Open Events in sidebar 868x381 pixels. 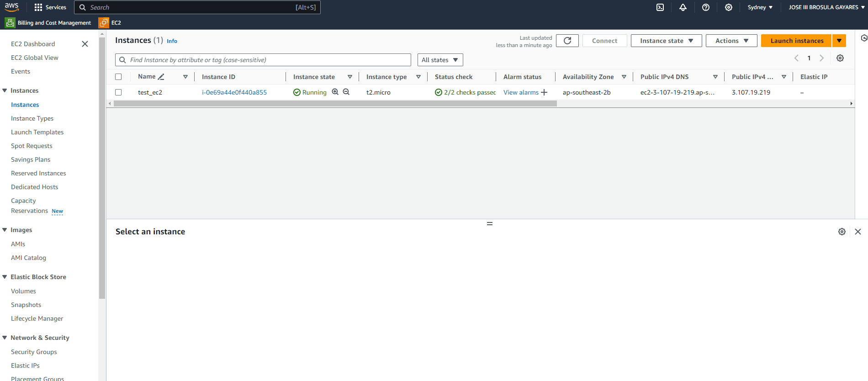(21, 71)
